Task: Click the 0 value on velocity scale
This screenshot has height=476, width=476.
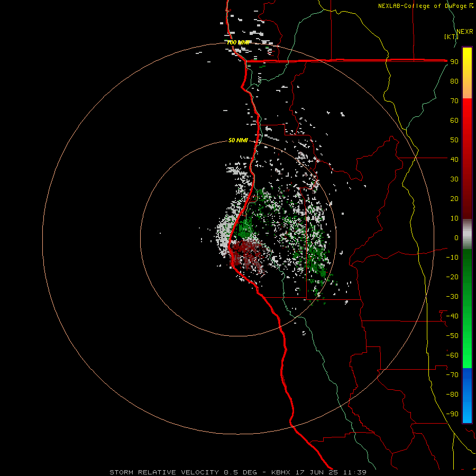Action: [x=456, y=237]
